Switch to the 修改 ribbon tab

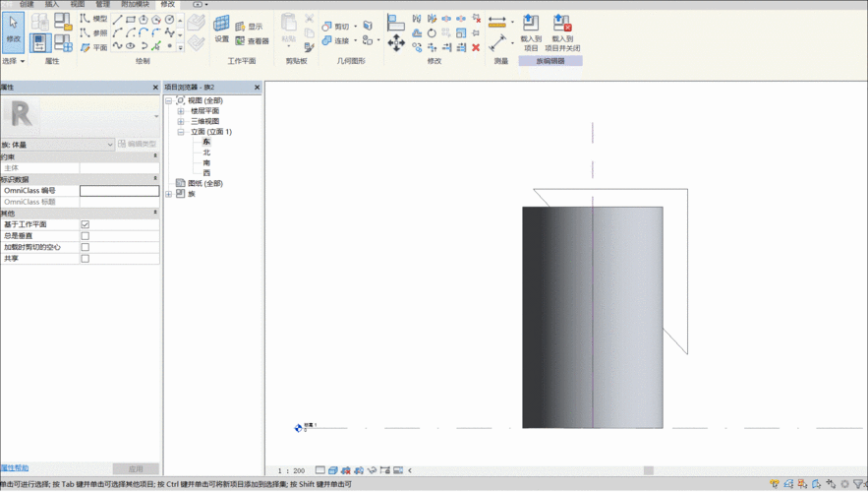pos(168,4)
